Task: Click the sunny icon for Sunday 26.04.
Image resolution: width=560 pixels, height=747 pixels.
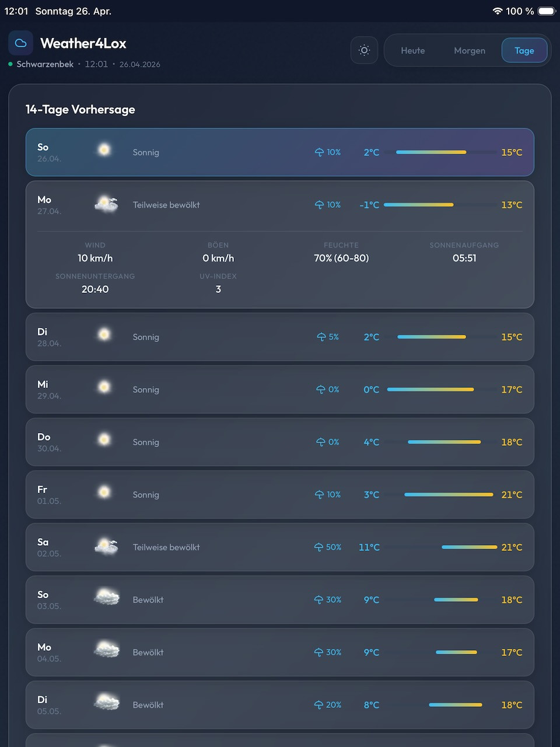Action: pos(104,151)
